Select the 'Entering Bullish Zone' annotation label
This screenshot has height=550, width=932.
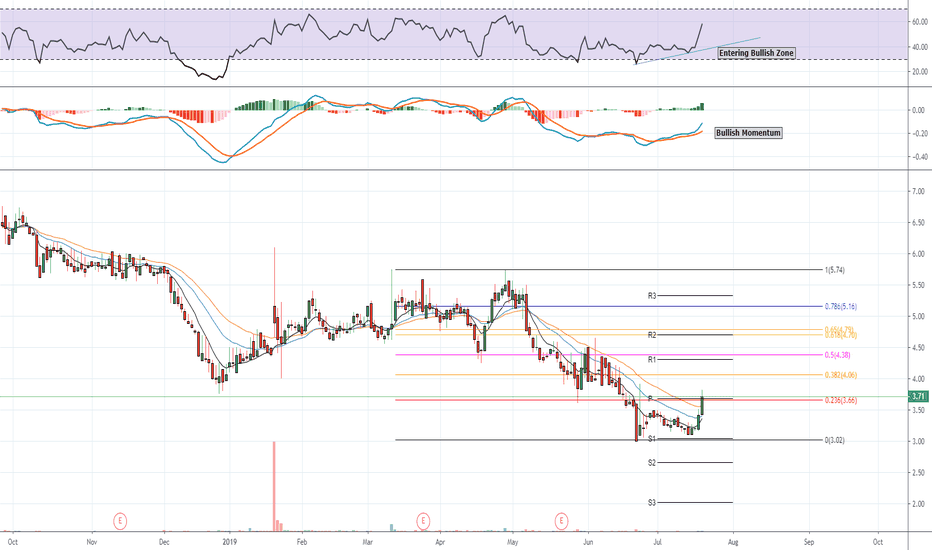756,53
